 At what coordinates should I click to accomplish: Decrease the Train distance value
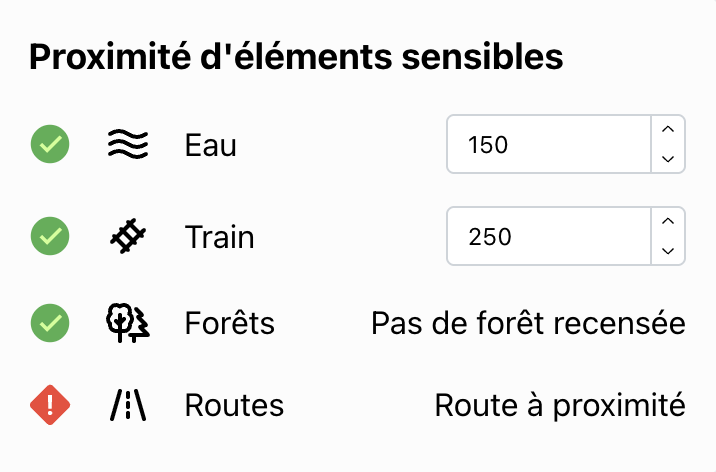[668, 251]
